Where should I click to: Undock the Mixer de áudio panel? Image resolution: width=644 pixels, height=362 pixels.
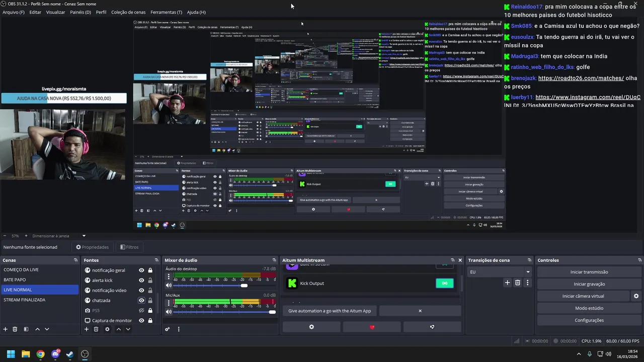274,260
